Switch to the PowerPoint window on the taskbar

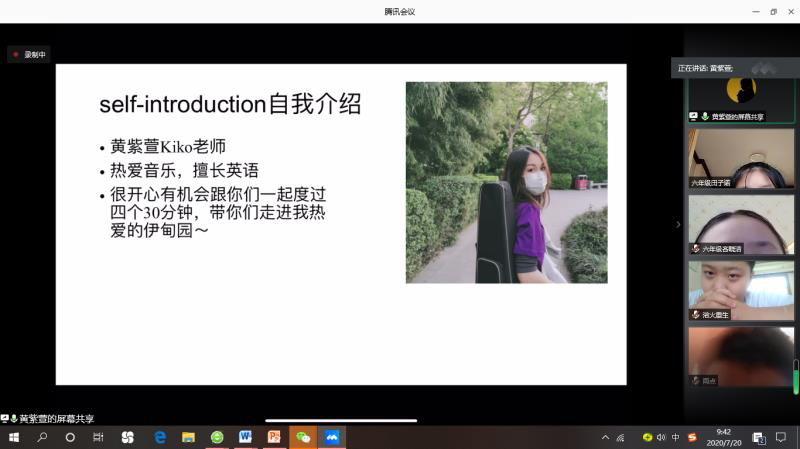(x=274, y=437)
